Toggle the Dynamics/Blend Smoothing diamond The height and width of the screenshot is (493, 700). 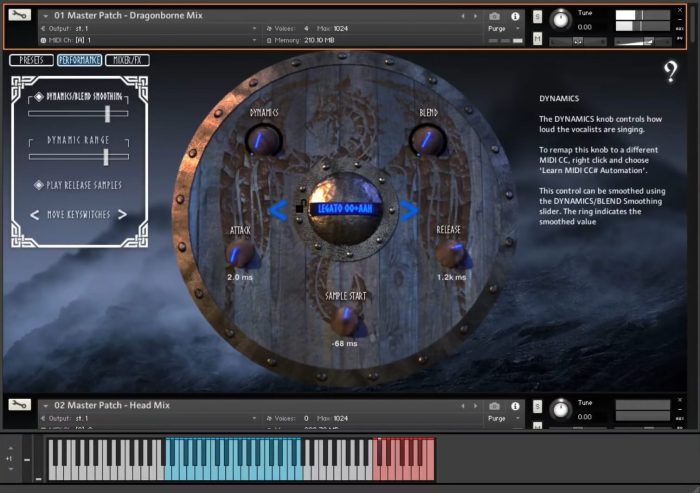pyautogui.click(x=39, y=96)
